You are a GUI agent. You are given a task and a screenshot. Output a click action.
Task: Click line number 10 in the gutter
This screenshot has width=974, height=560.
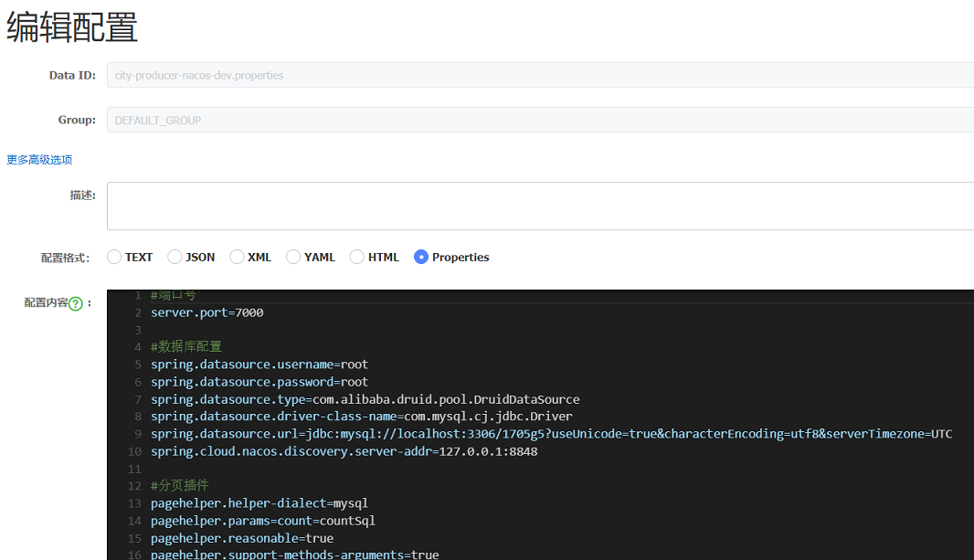134,451
